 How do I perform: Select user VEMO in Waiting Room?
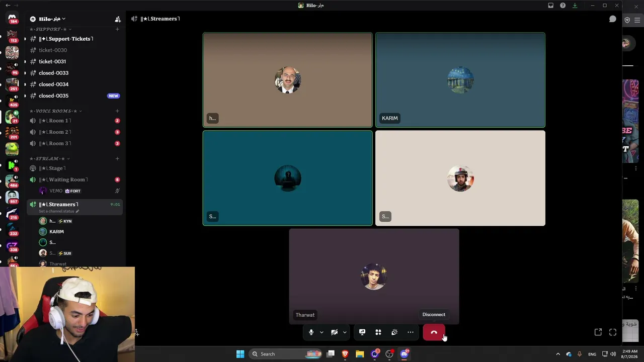point(79,191)
